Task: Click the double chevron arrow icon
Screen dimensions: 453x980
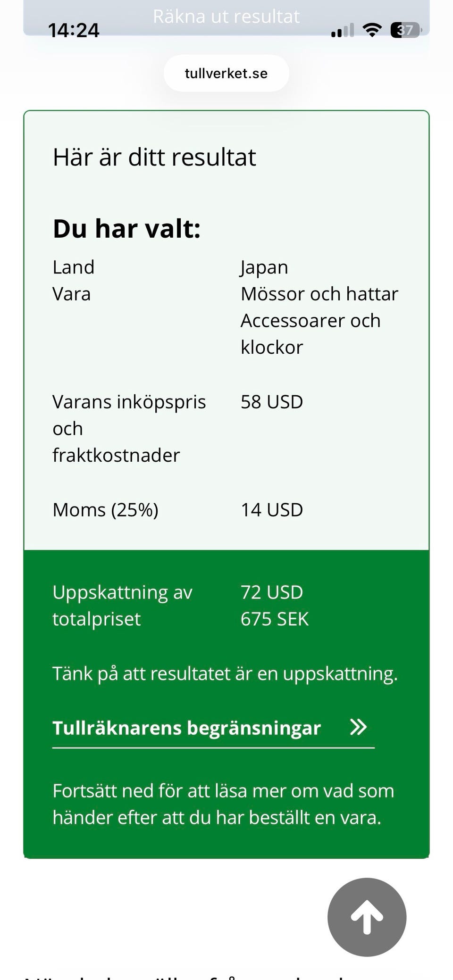Action: [358, 727]
